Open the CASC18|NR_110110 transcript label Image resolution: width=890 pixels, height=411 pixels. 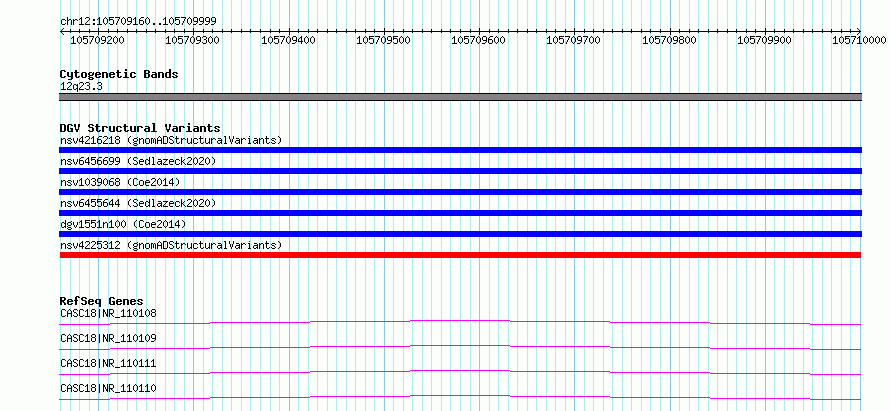(108, 388)
